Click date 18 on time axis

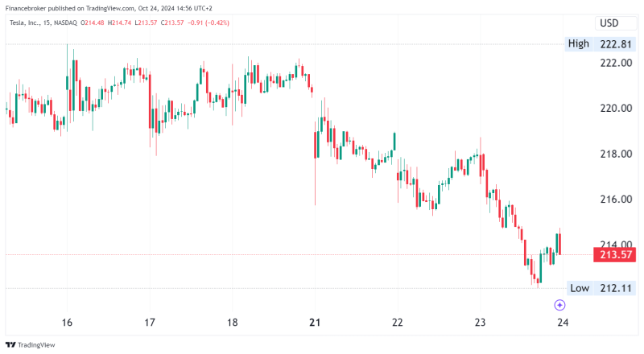(232, 323)
